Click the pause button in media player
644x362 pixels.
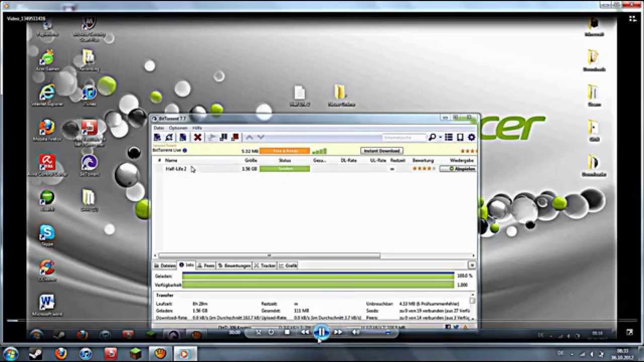pos(321,332)
